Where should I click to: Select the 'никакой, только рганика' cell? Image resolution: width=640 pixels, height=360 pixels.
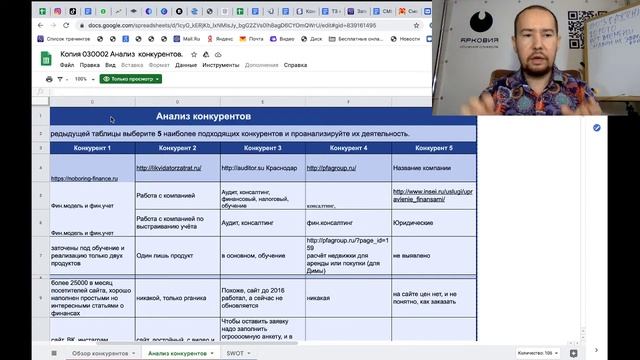178,298
